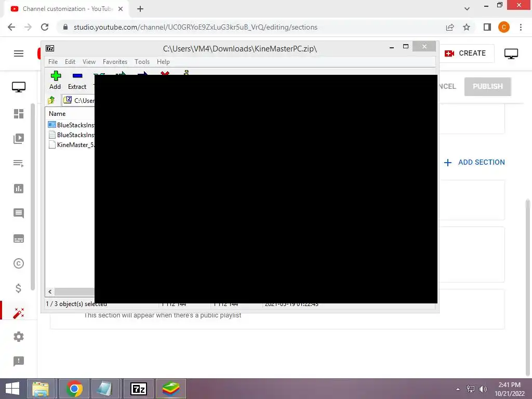The image size is (532, 399).
Task: Open the Copyright section in Studio sidebar
Action: (19, 263)
